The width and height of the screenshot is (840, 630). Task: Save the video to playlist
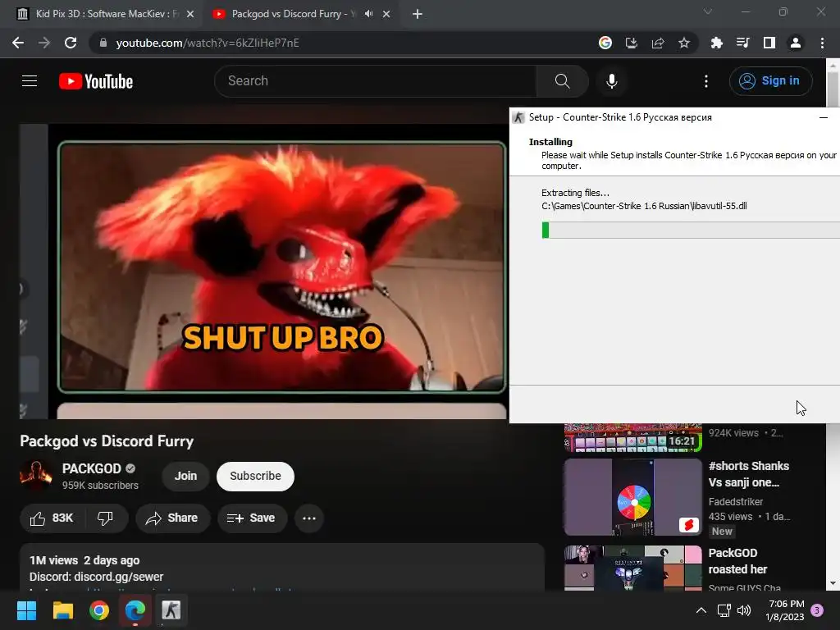click(252, 518)
